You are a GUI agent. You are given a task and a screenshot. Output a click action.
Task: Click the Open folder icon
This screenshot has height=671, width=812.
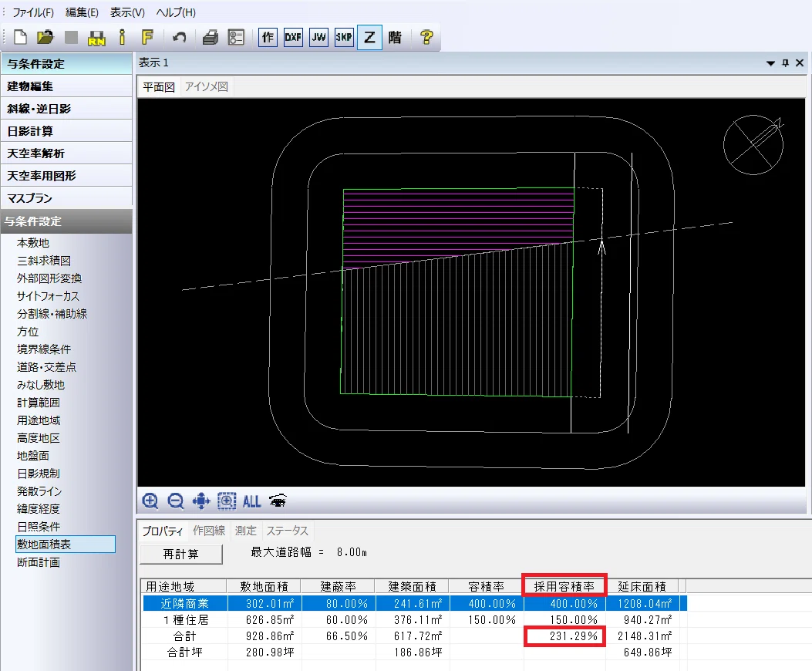pos(45,37)
